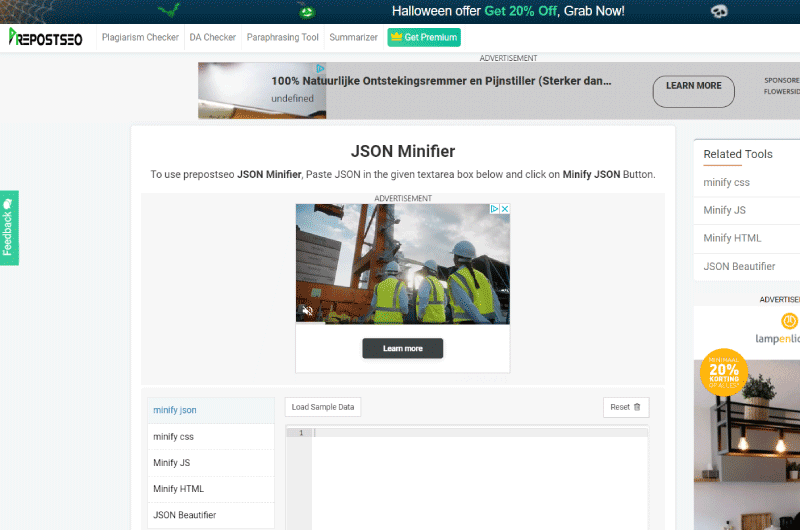The width and height of the screenshot is (800, 530).
Task: Open JSON Beautifier under Related Tools
Action: coord(739,266)
